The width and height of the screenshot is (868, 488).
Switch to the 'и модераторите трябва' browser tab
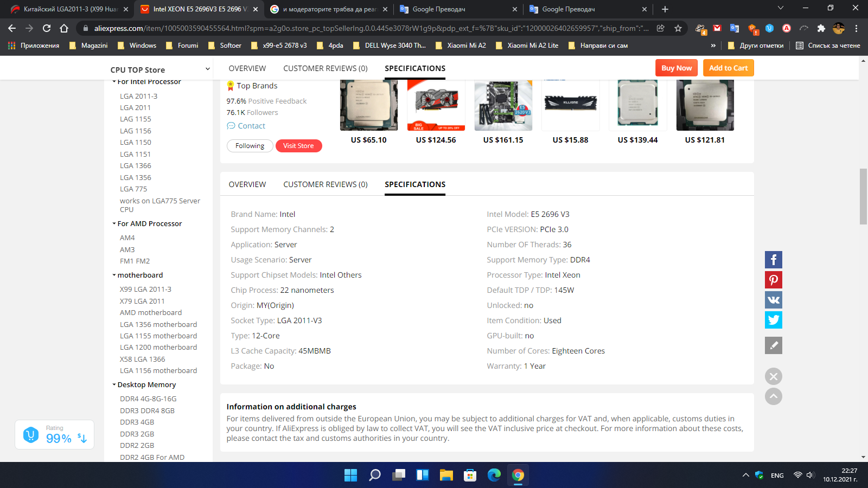[329, 9]
